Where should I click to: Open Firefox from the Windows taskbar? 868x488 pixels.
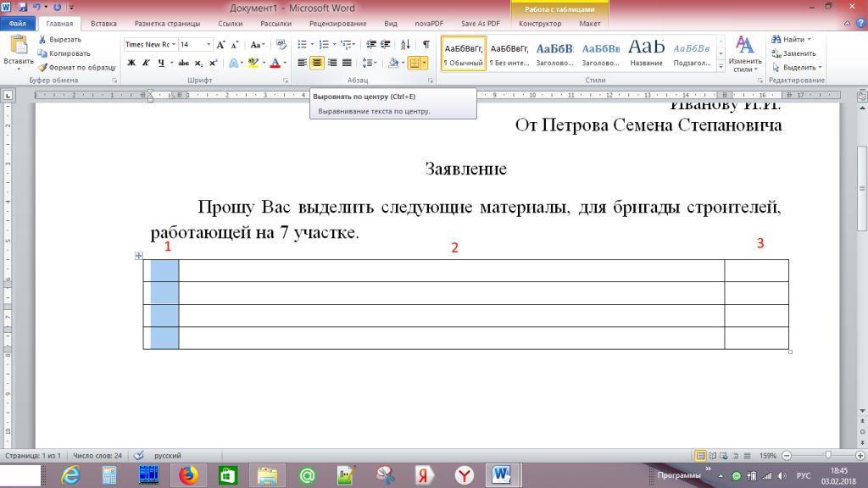tap(188, 475)
